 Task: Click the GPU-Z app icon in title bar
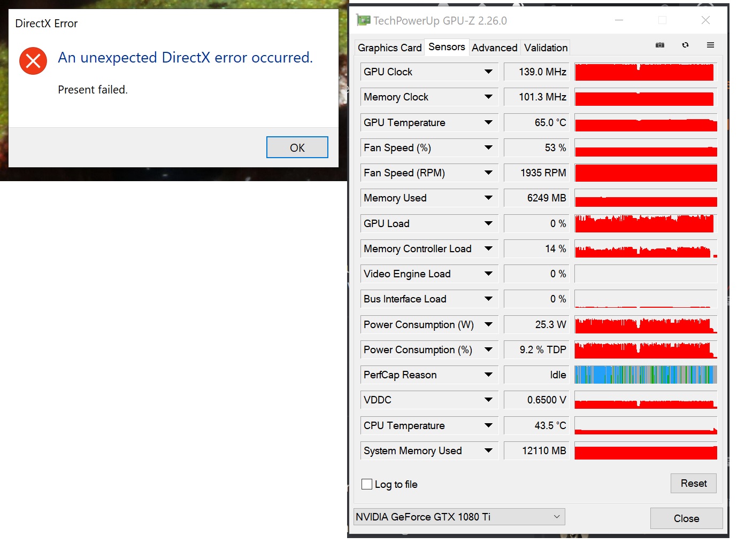[364, 20]
